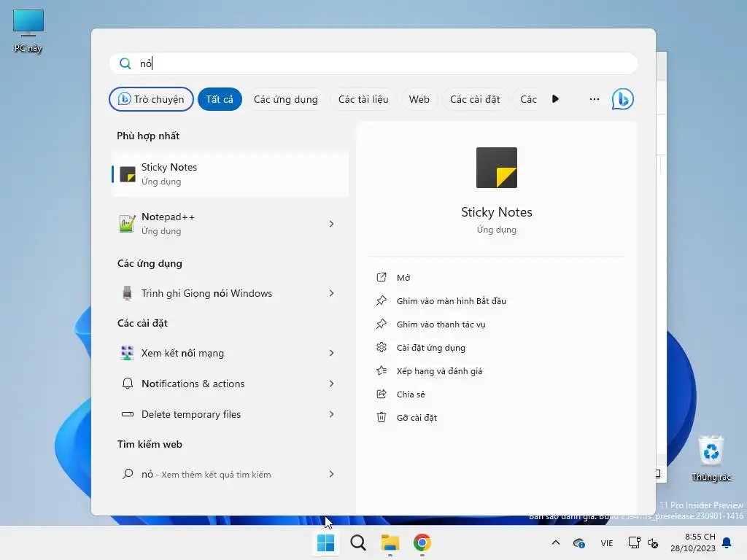Click the trash icon beside Gỡ cài đặt
This screenshot has height=560, width=747.
(x=381, y=417)
